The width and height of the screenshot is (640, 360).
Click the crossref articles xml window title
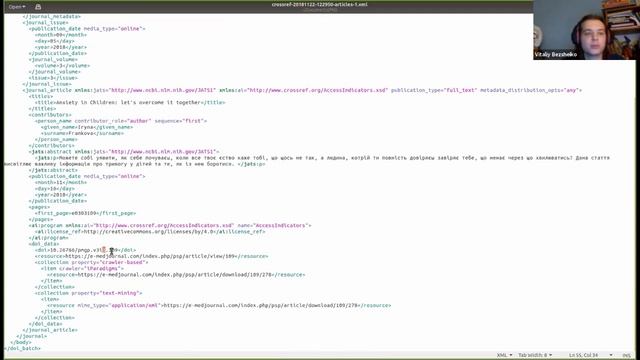pos(320,4)
